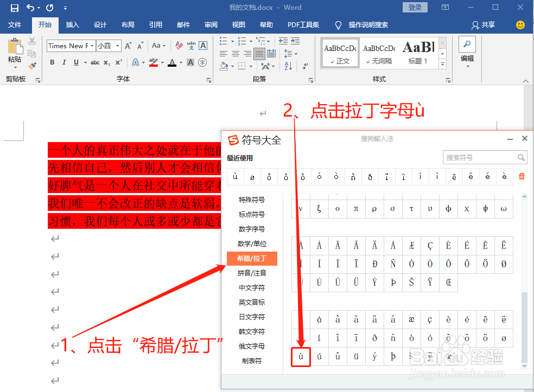534x392 pixels.
Task: Toggle Bold formatting
Action: pyautogui.click(x=52, y=62)
